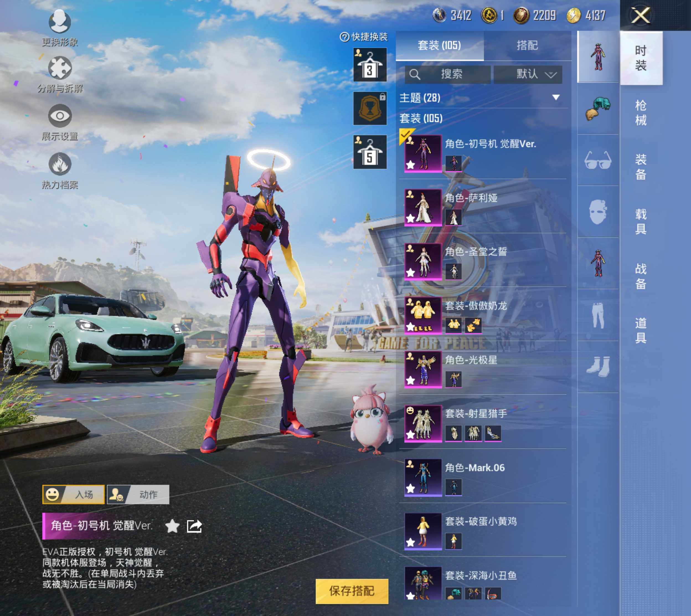The width and height of the screenshot is (691, 616).
Task: Open the headwear hat category icon
Action: [x=598, y=108]
